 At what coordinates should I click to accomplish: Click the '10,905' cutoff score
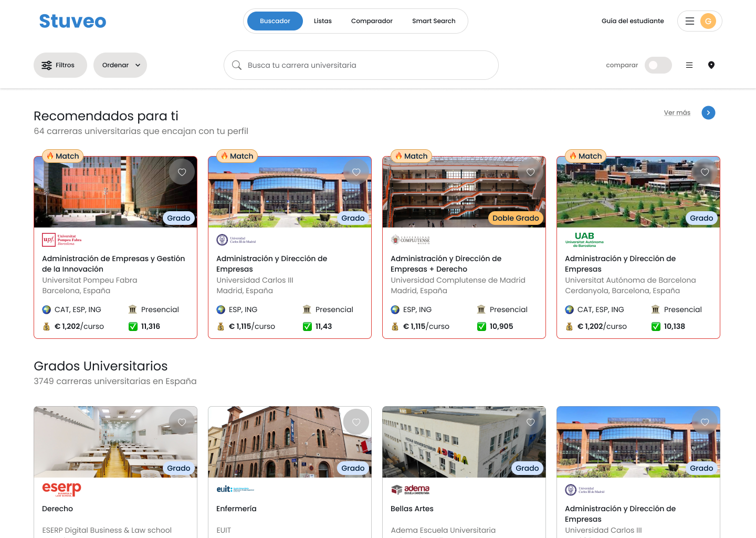coord(501,326)
